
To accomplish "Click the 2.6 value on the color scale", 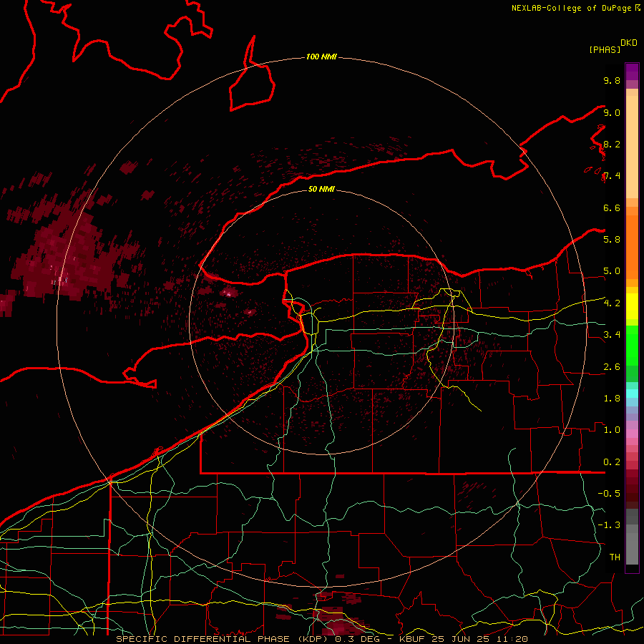I will tap(612, 367).
